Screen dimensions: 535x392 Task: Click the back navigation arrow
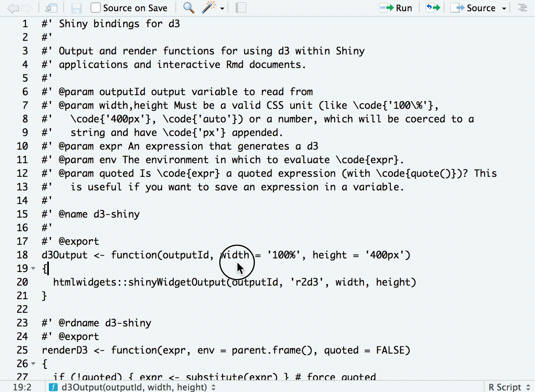click(x=14, y=8)
